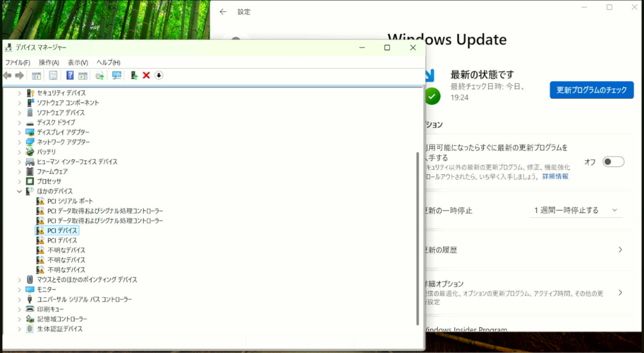
Task: Click the Device Manager title bar icon
Action: coord(9,48)
